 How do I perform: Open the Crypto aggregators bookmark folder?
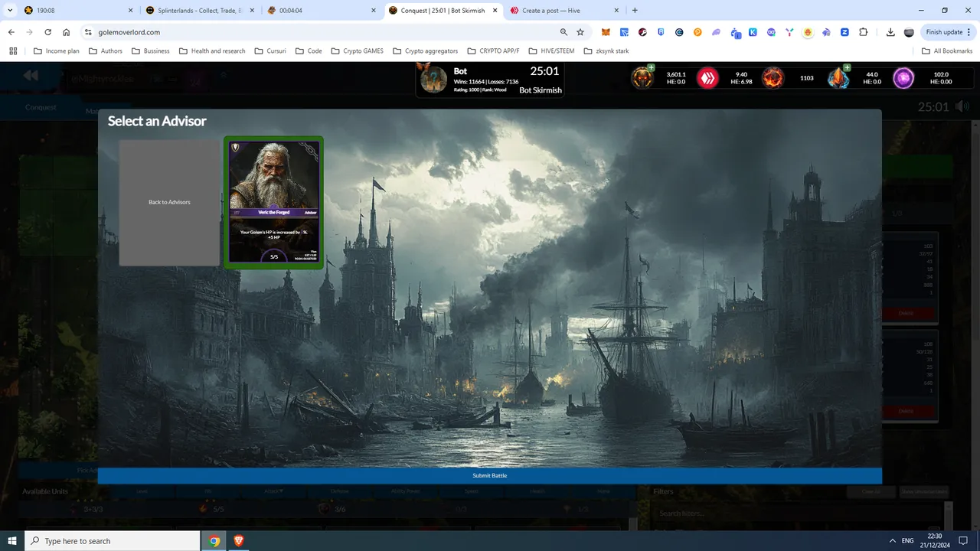coord(425,51)
